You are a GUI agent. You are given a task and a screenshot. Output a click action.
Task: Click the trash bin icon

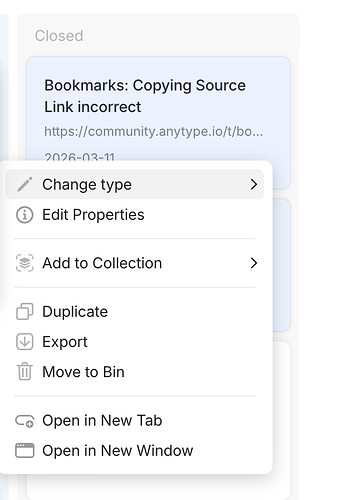click(25, 372)
